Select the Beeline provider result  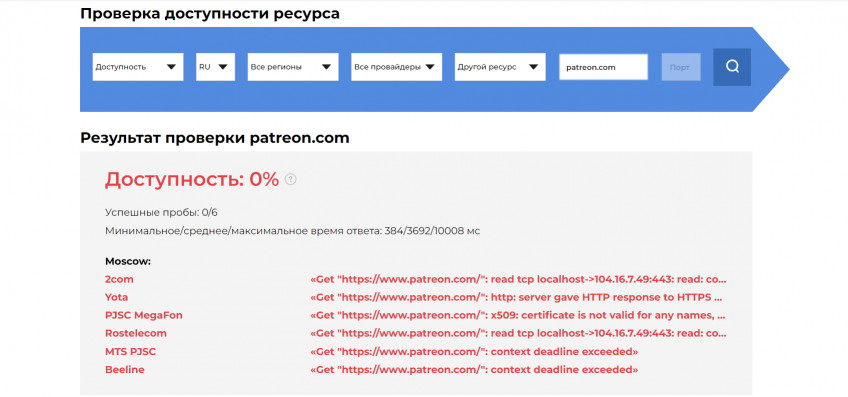point(124,370)
